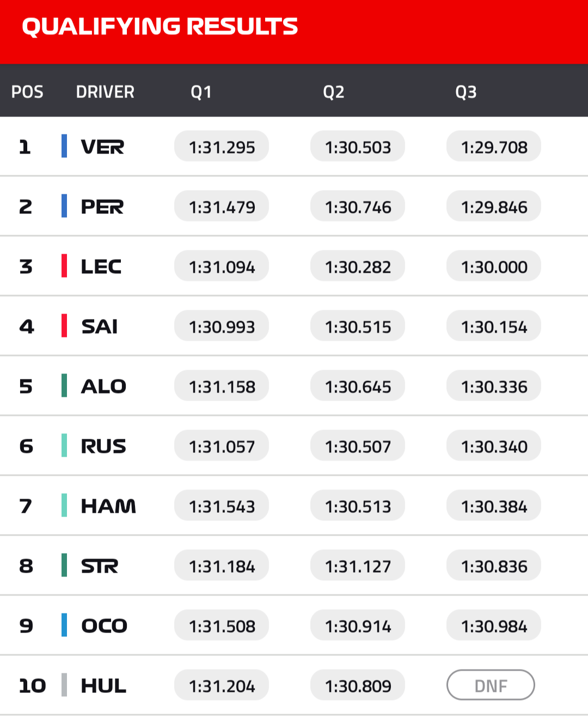This screenshot has height=718, width=588.
Task: Select Leclerc's Q3 time 1:30.000
Action: click(494, 267)
